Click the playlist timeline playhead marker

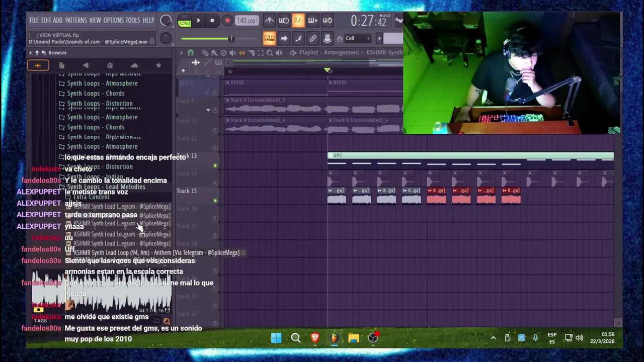pyautogui.click(x=328, y=70)
